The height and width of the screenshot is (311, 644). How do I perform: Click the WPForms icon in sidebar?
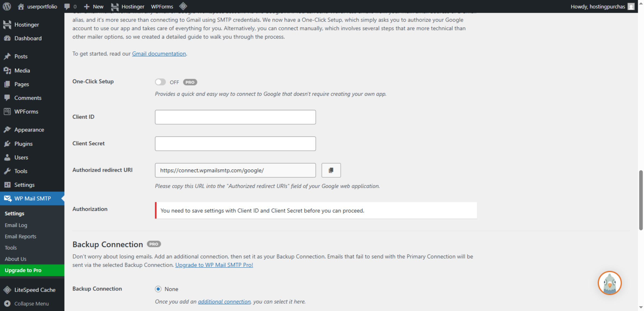7,111
